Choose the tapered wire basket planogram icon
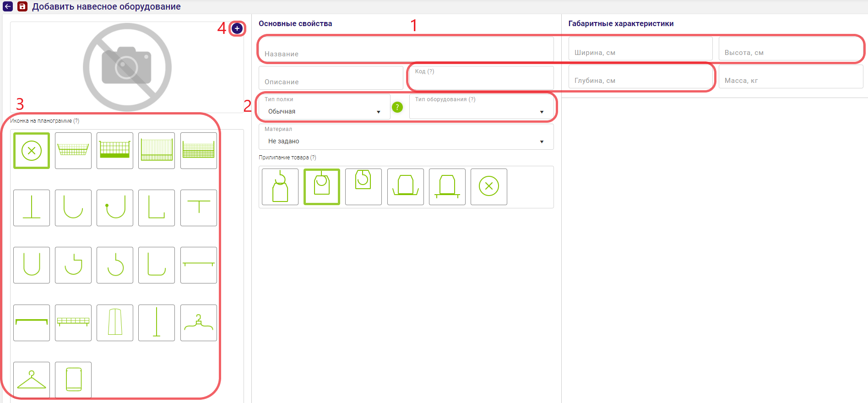The width and height of the screenshot is (868, 403). (73, 151)
